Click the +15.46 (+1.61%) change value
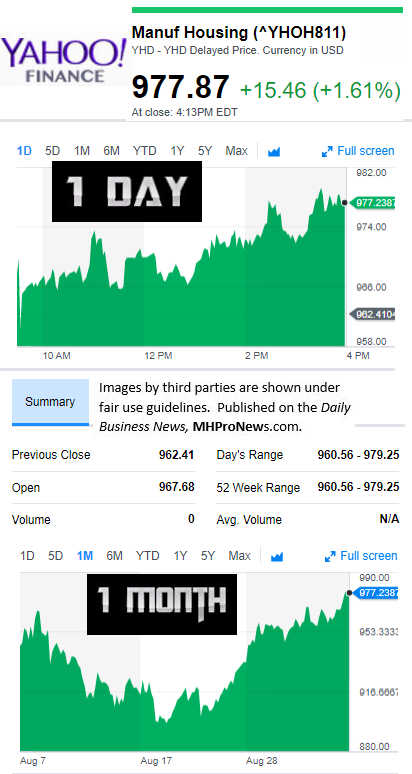 [320, 90]
